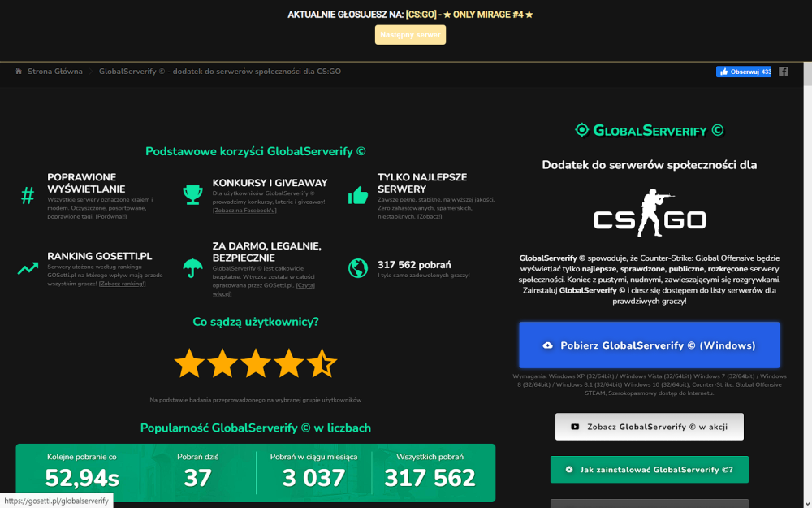
Task: Click the GlobalServerify crosshair logo icon
Action: pos(582,129)
